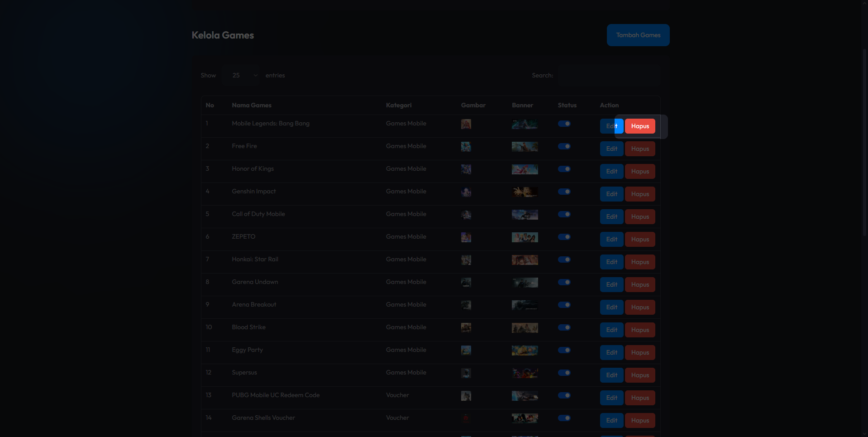Screen dimensions: 868x437
Task: Toggle status switch for Call of Duty Mobile
Action: 564,214
